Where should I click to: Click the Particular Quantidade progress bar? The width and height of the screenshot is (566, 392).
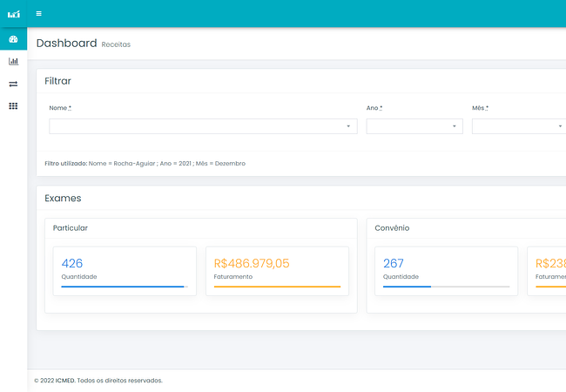(125, 287)
